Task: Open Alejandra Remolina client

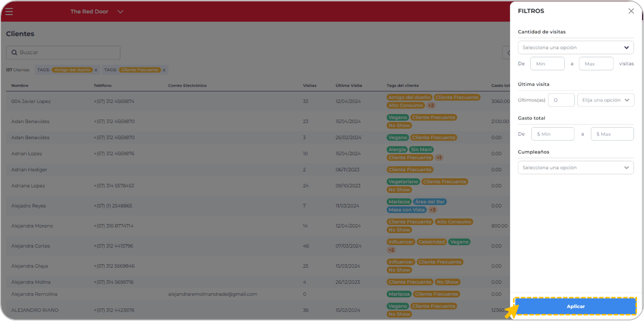Action: pos(34,294)
